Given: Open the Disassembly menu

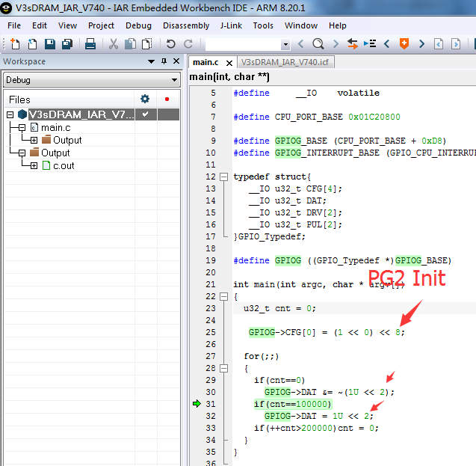Looking at the screenshot, I should 186,25.
